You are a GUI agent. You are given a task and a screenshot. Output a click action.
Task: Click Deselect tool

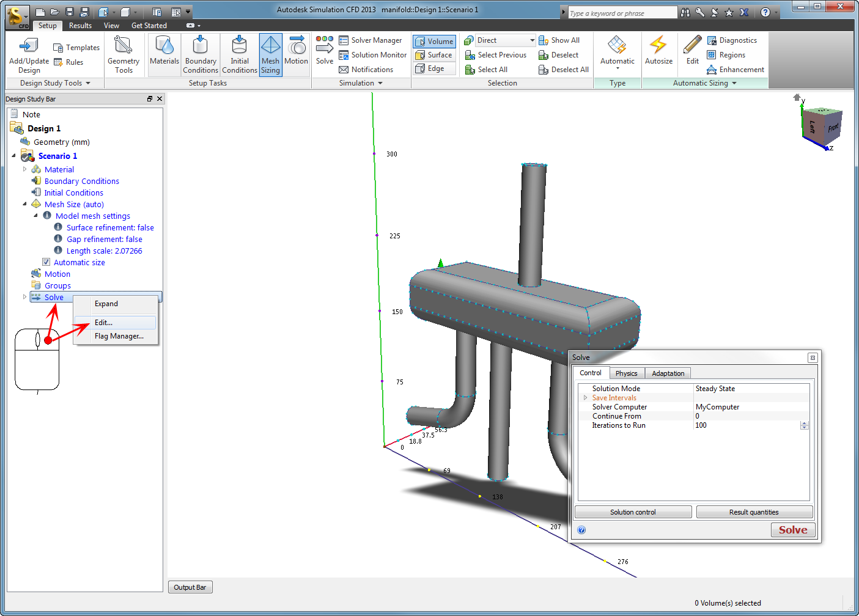558,55
